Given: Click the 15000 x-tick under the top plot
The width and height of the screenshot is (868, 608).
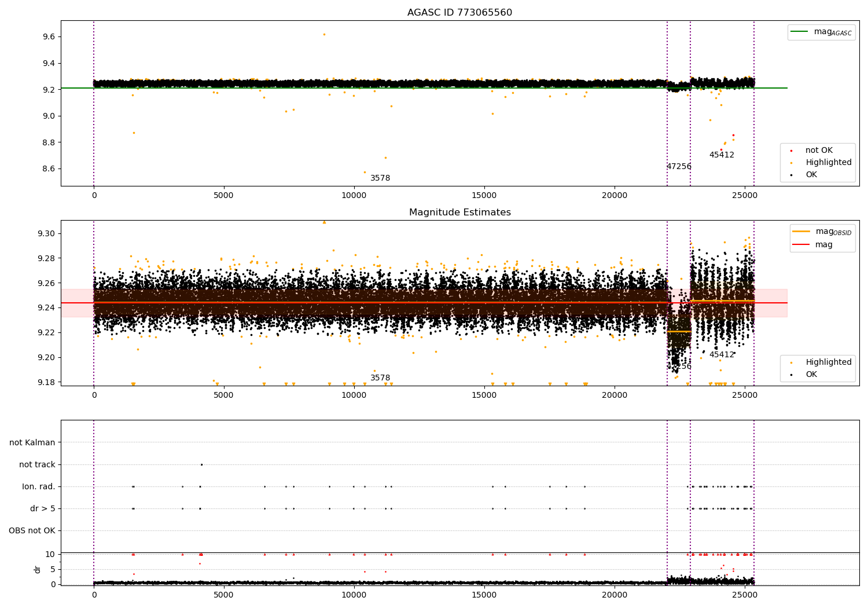Looking at the screenshot, I should coord(484,196).
